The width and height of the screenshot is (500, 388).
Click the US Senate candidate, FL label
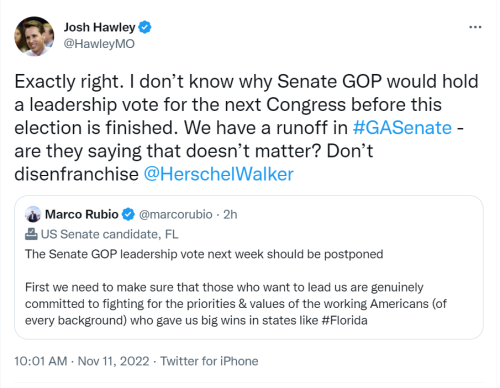[x=109, y=234]
